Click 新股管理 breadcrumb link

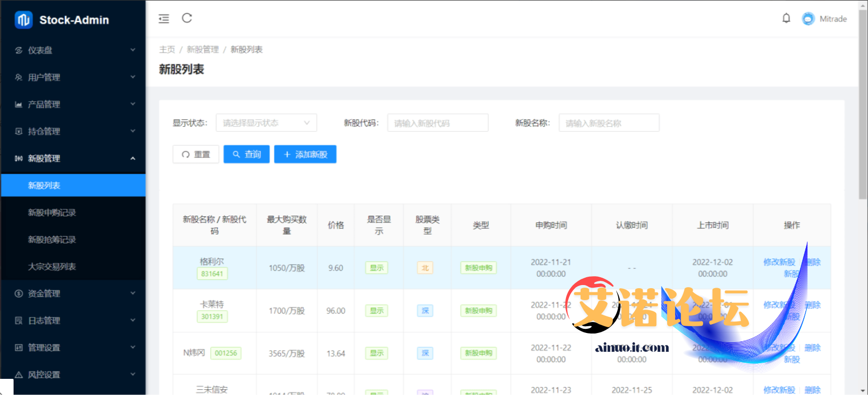click(203, 50)
